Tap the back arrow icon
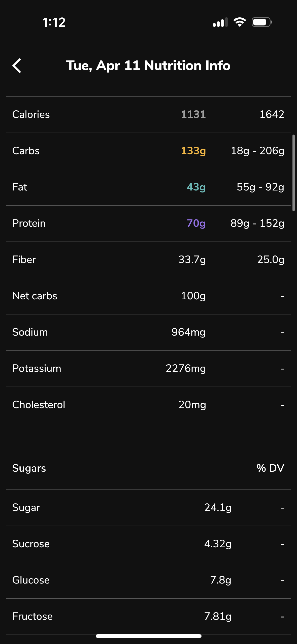 point(17,66)
